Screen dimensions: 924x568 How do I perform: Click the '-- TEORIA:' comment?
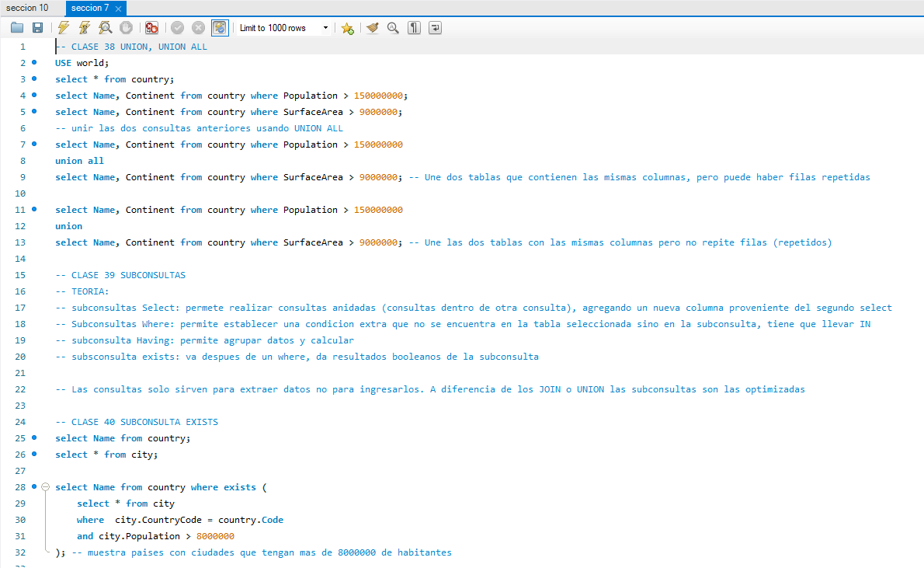pos(82,291)
